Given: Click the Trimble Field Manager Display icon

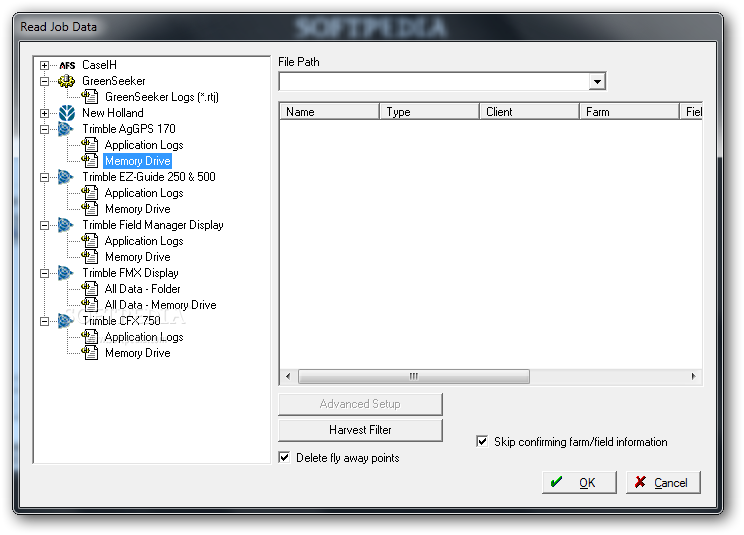Looking at the screenshot, I should tap(65, 225).
